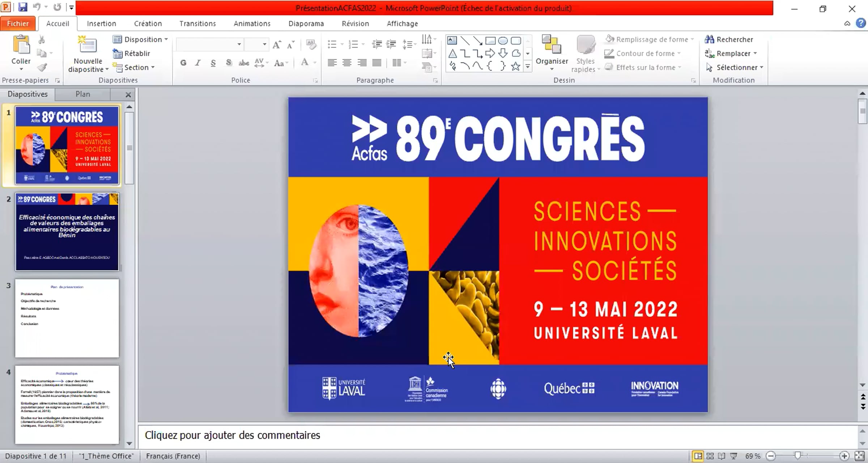Viewport: 868px width, 463px height.
Task: Open the Organiser arrange menu
Action: (552, 53)
